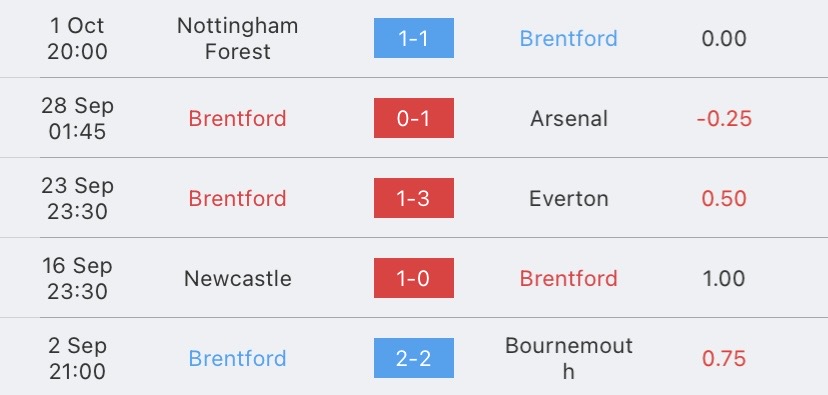Select Brentford in the 28 Sep row

pos(238,118)
